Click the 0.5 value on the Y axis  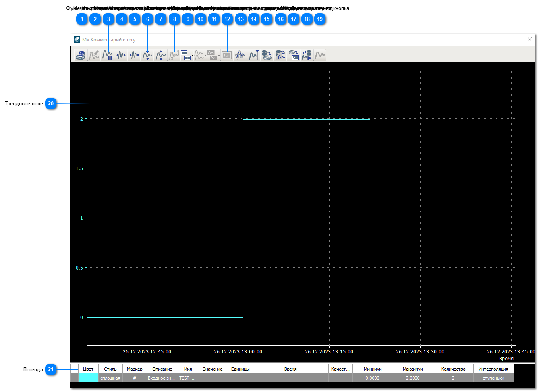[79, 268]
